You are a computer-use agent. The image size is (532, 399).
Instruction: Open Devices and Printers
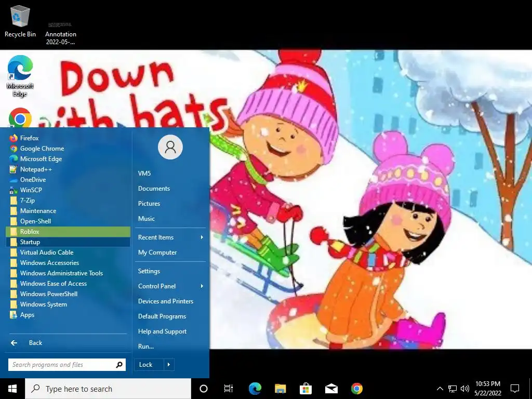pos(170,301)
